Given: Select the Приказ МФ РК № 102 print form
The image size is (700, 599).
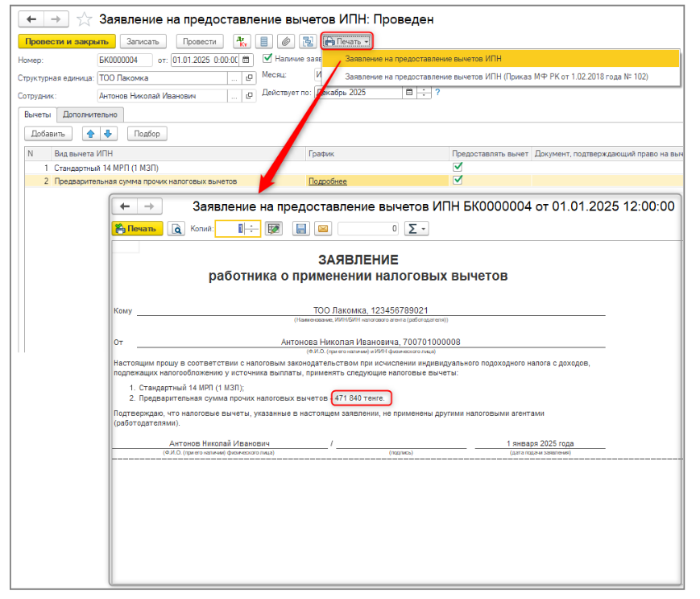Looking at the screenshot, I should [496, 77].
